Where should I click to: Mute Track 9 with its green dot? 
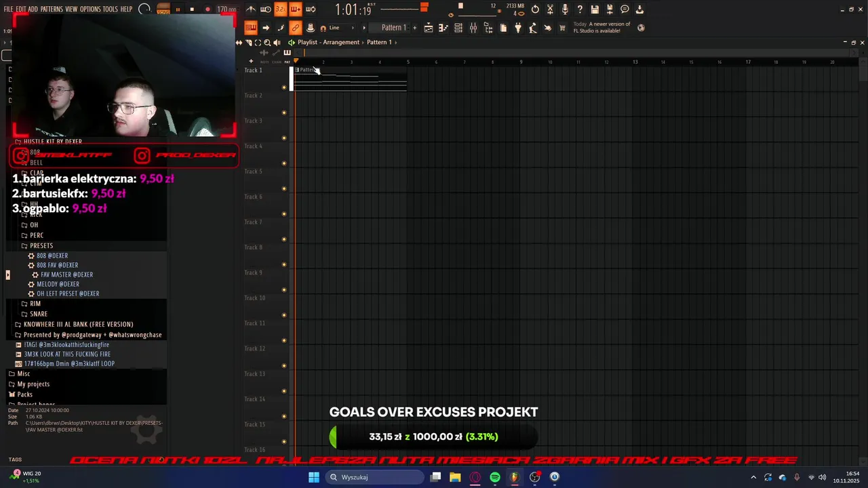(x=284, y=289)
